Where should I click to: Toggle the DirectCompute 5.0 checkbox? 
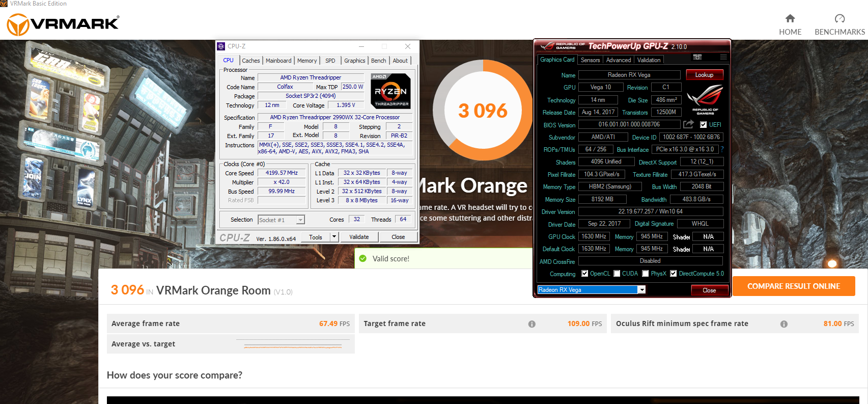click(673, 274)
